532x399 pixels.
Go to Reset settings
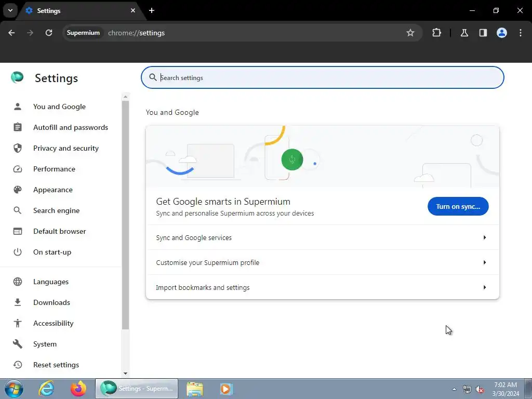56,365
